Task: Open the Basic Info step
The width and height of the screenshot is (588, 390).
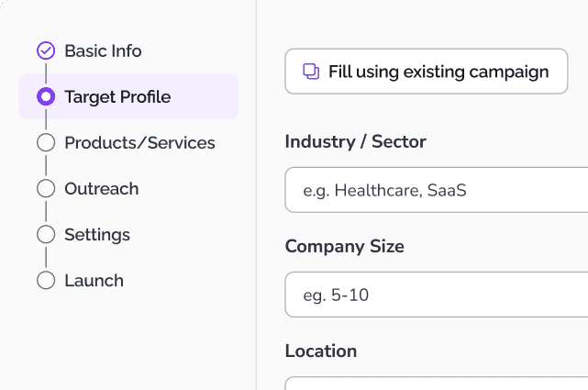Action: pos(103,50)
